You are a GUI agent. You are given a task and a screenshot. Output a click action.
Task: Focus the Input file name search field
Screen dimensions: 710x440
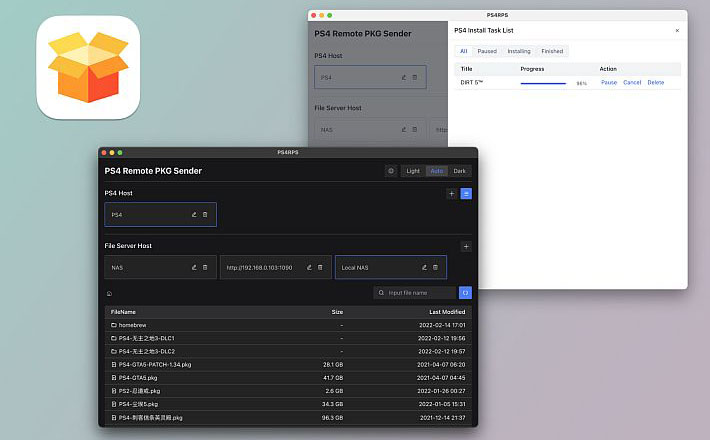click(x=416, y=293)
